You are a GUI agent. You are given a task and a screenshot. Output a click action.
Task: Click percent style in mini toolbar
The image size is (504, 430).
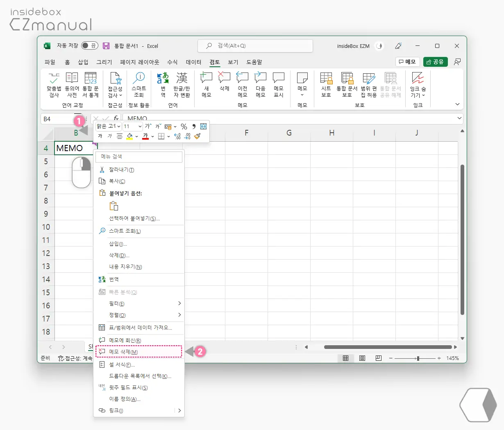tap(184, 127)
